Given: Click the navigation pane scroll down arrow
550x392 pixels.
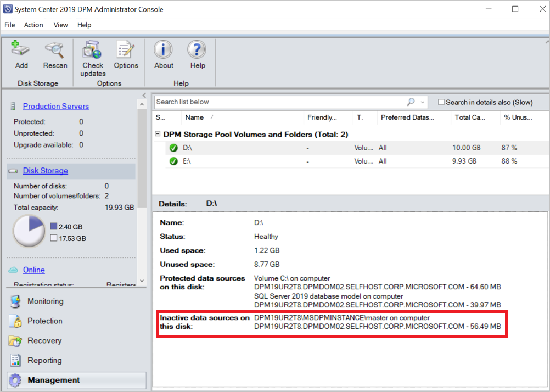Looking at the screenshot, I should 142,281.
